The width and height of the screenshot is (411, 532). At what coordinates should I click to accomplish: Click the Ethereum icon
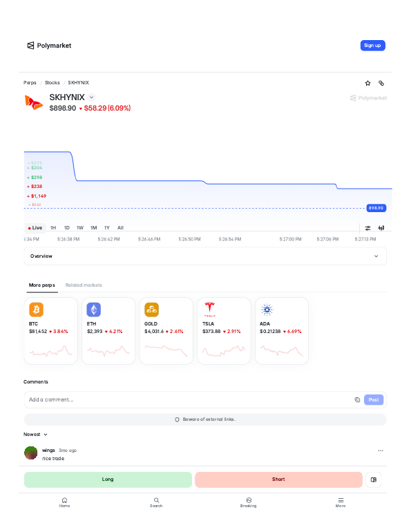(x=93, y=310)
